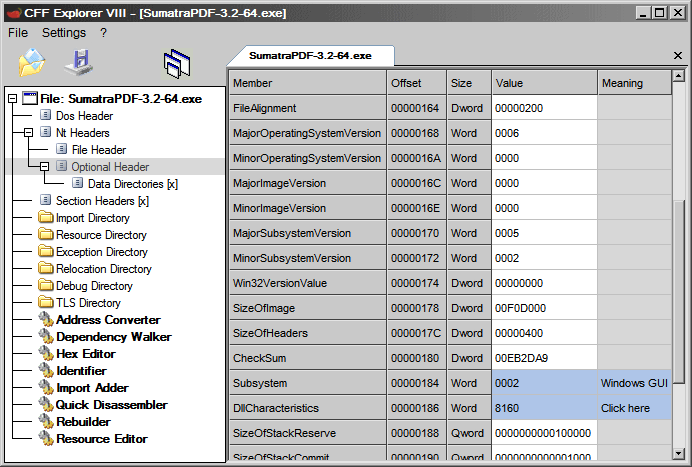Viewport: 692px width, 467px height.
Task: Click the Data Directories page icon
Action: tap(78, 183)
